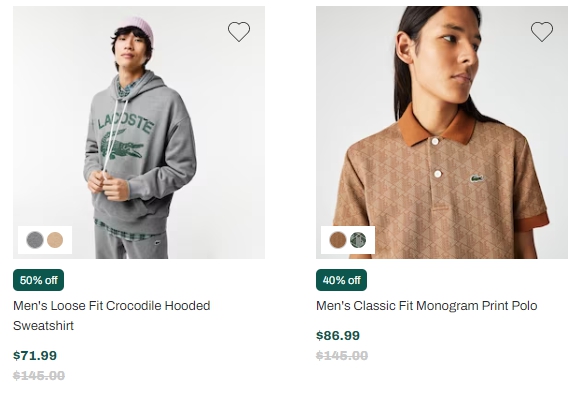Open Men's Classic Fit Monogram Print Polo link

click(426, 306)
